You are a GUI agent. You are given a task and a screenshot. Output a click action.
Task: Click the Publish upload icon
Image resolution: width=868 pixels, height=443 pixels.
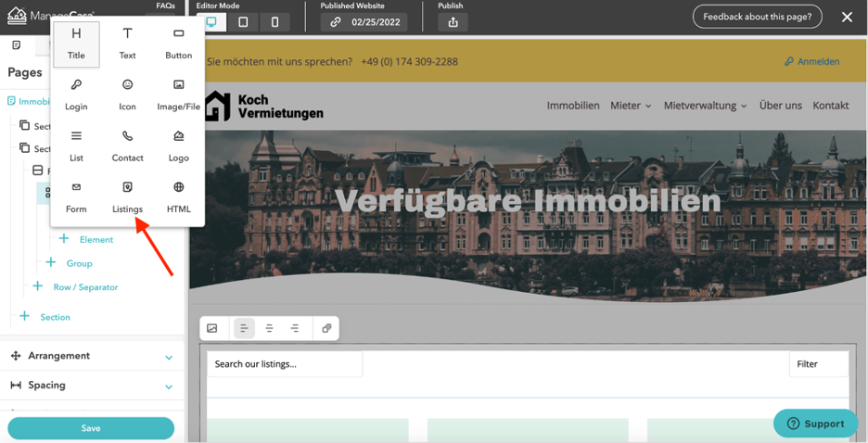tap(453, 22)
